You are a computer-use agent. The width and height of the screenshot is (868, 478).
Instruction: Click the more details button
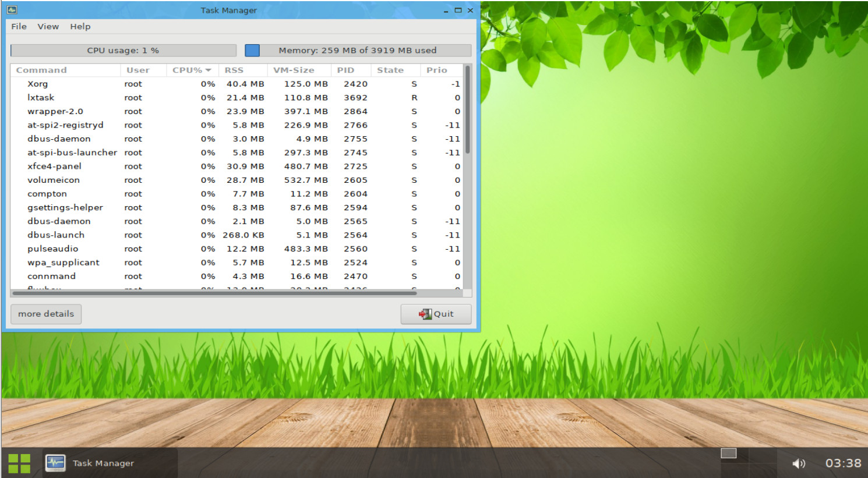(x=46, y=314)
